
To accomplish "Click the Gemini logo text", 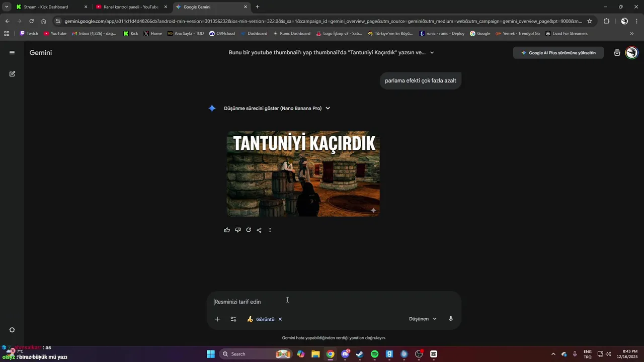I will click(x=41, y=53).
